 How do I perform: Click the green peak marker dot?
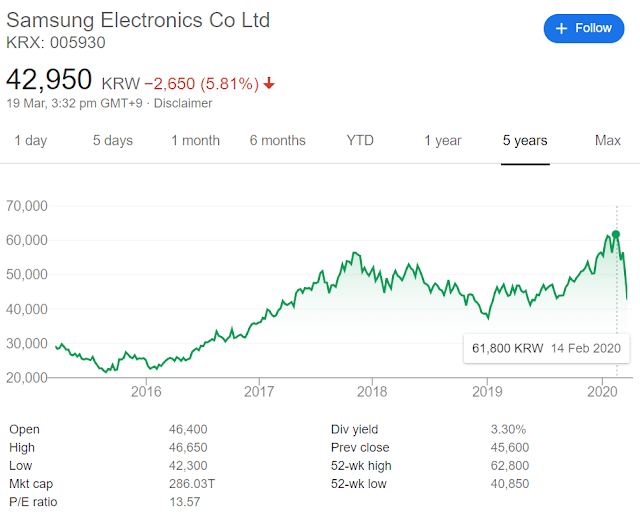coord(616,234)
